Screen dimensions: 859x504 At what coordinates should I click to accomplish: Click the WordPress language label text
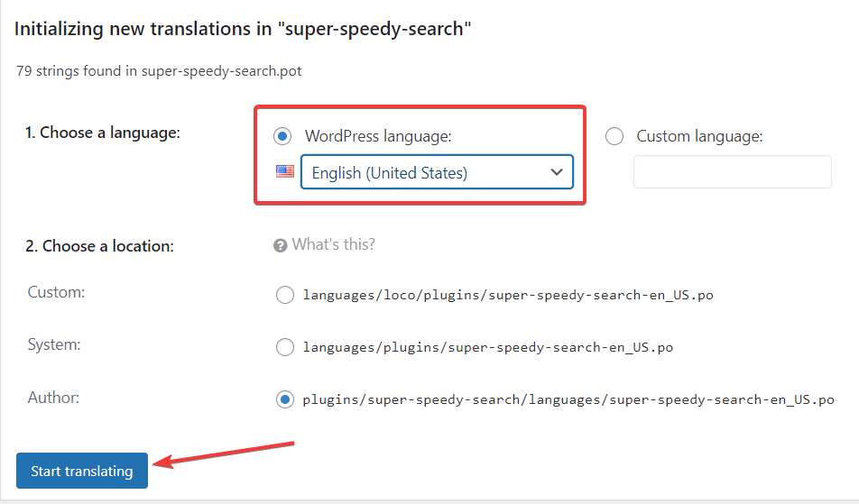378,136
